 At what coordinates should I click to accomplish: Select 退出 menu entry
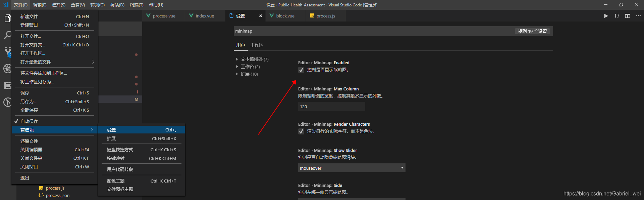click(54, 178)
